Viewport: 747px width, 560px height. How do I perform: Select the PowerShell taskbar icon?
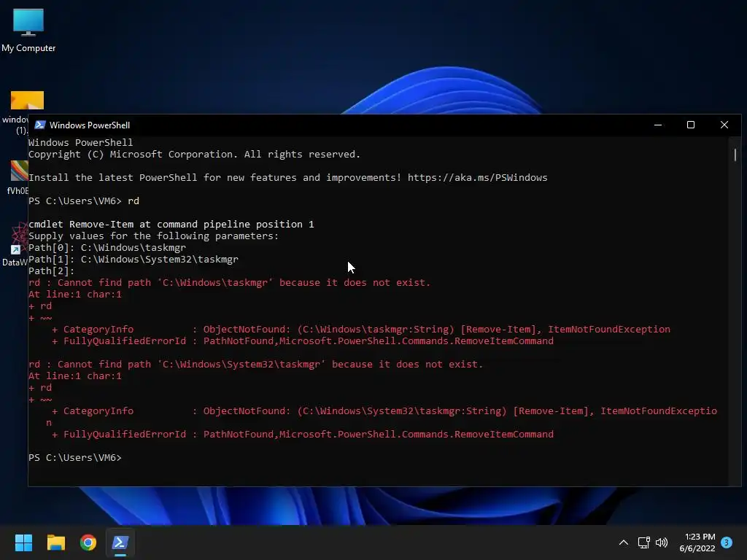tap(120, 542)
